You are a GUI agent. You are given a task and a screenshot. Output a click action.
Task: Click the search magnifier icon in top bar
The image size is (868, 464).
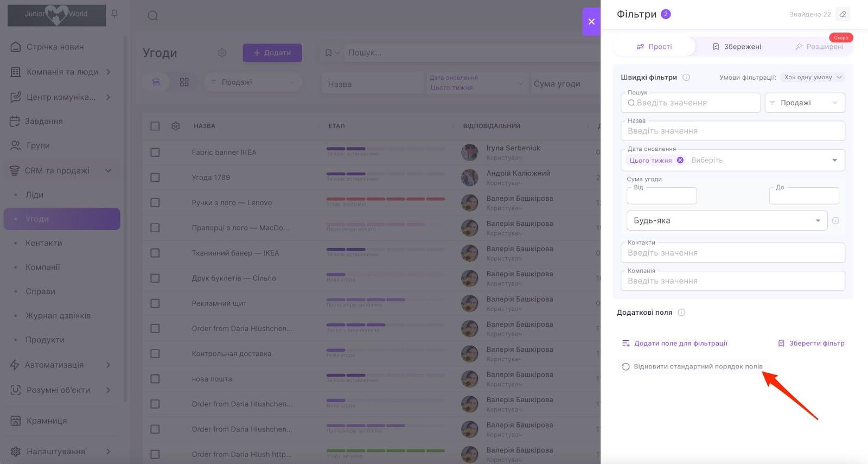153,16
